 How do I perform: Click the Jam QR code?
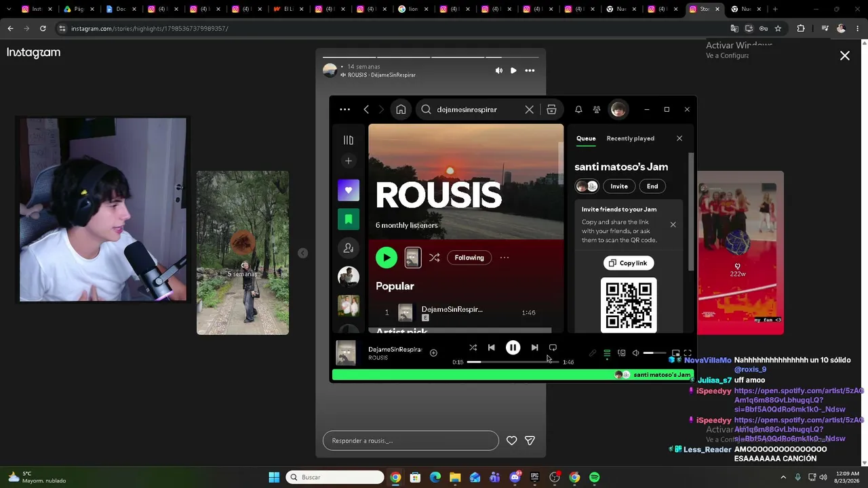pyautogui.click(x=629, y=305)
